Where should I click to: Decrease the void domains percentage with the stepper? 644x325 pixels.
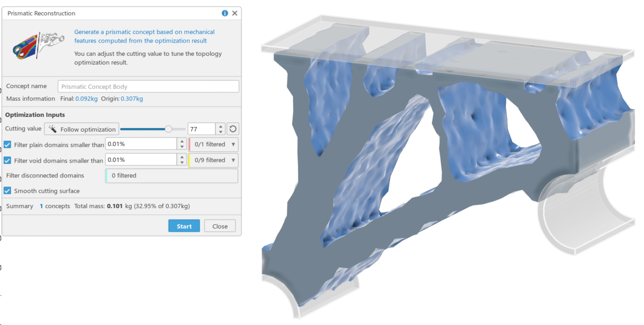pyautogui.click(x=182, y=163)
